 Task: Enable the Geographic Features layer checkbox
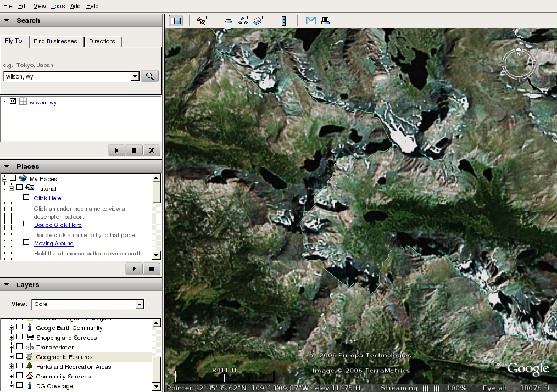(x=20, y=356)
